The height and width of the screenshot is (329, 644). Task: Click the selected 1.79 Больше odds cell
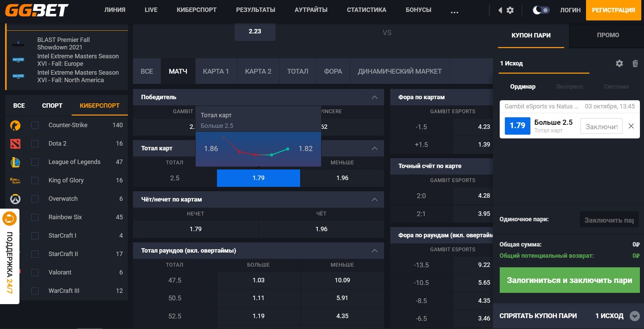pyautogui.click(x=259, y=178)
